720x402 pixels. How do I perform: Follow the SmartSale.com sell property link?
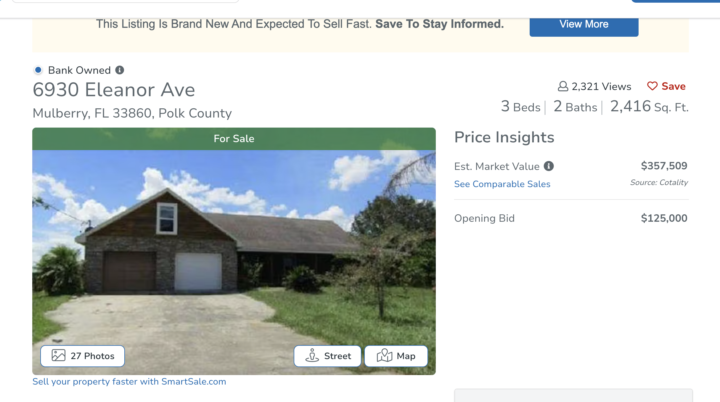pyautogui.click(x=129, y=381)
